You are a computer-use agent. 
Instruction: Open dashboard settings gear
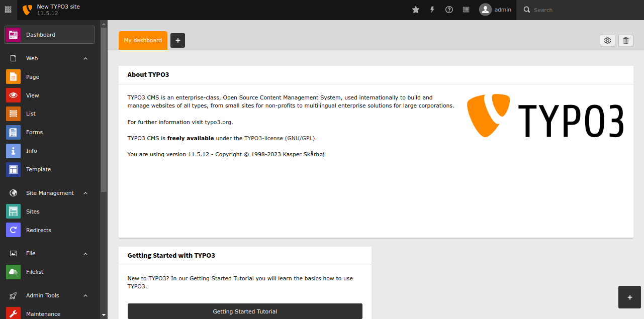[607, 41]
